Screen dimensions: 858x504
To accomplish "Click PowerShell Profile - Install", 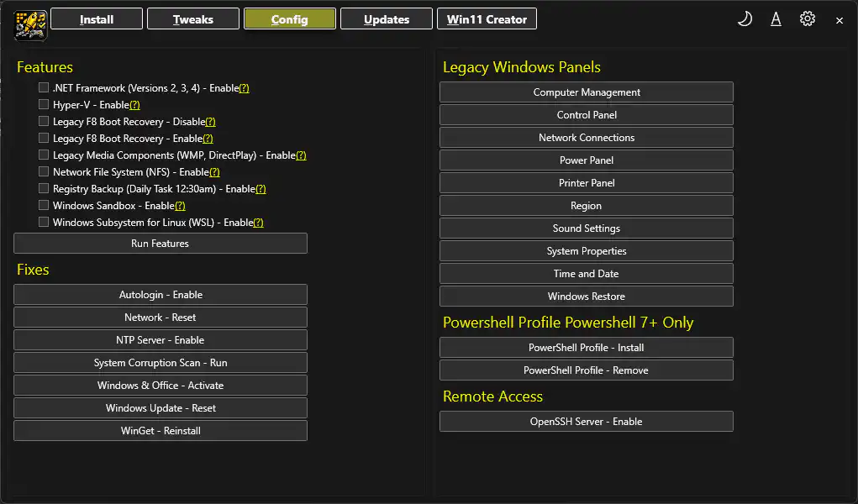I will coord(587,348).
